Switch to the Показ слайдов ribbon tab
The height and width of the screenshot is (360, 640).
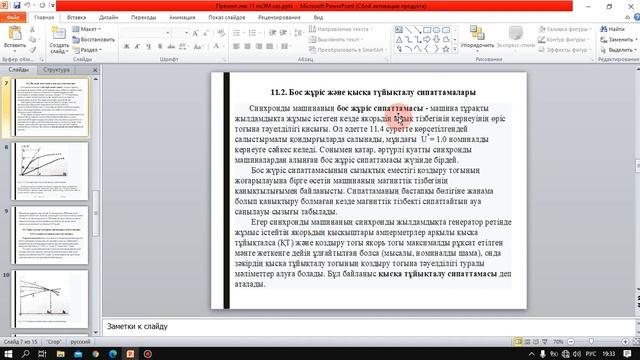227,18
